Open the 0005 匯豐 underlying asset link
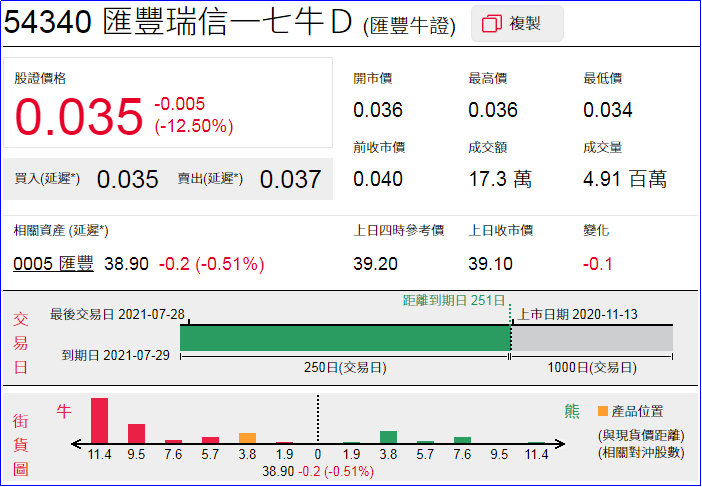 [53, 264]
